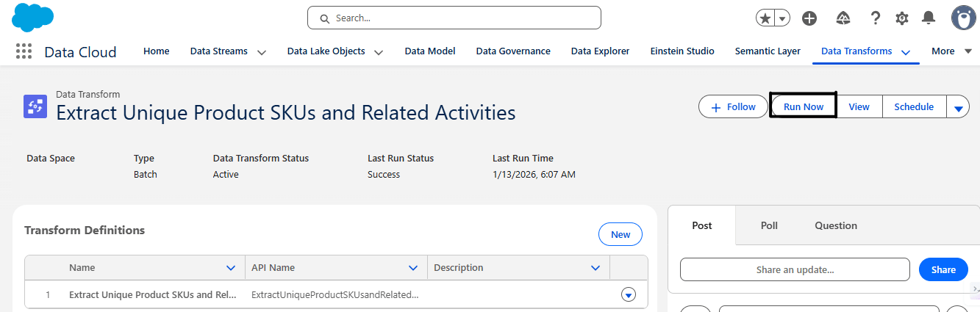This screenshot has width=980, height=312.
Task: Open the Semantic Layer tab
Action: [768, 51]
